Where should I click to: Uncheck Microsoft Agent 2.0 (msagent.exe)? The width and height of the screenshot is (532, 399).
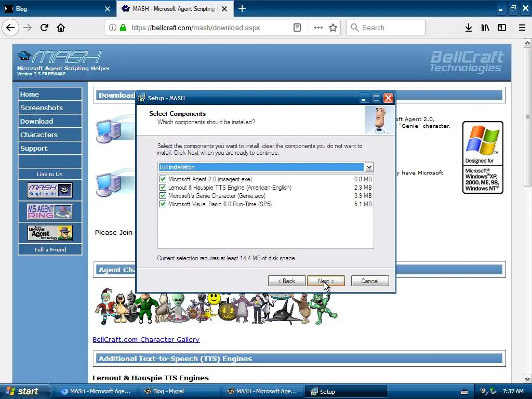click(163, 179)
